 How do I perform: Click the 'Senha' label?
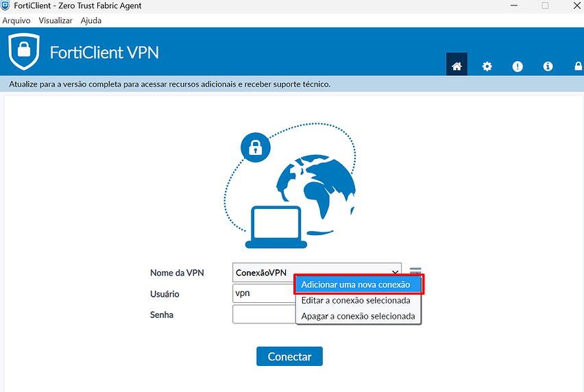pyautogui.click(x=162, y=315)
